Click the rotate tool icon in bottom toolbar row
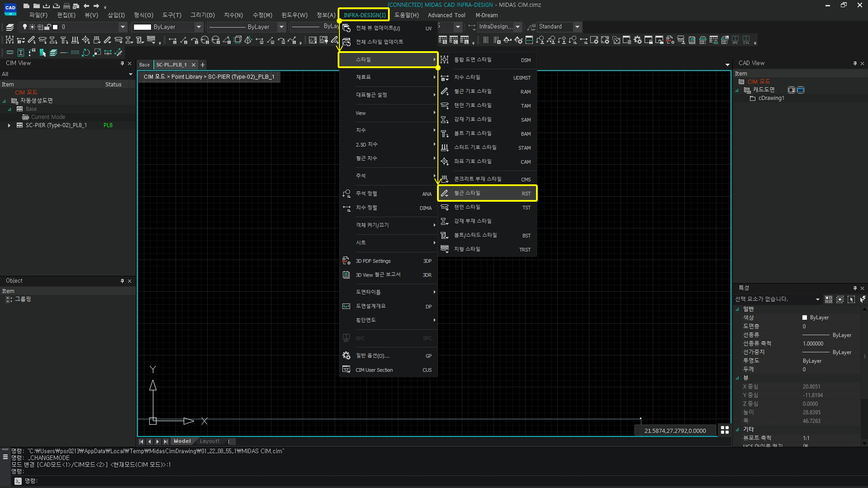This screenshot has height=488, width=868. 86,52
